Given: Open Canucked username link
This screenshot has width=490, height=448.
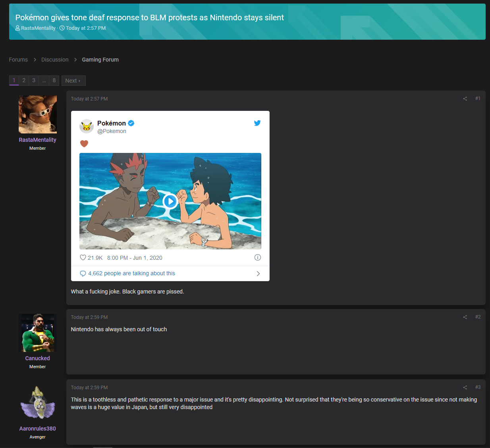Looking at the screenshot, I should pos(38,358).
